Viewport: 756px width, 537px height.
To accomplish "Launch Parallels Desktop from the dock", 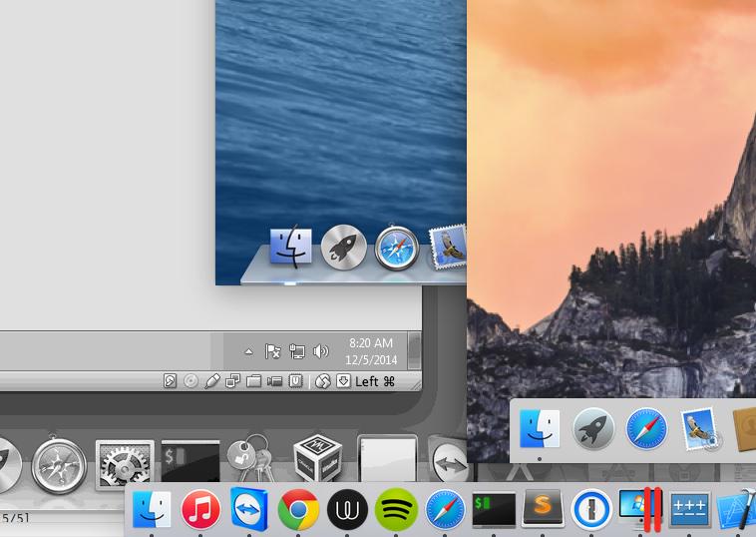I will point(640,509).
